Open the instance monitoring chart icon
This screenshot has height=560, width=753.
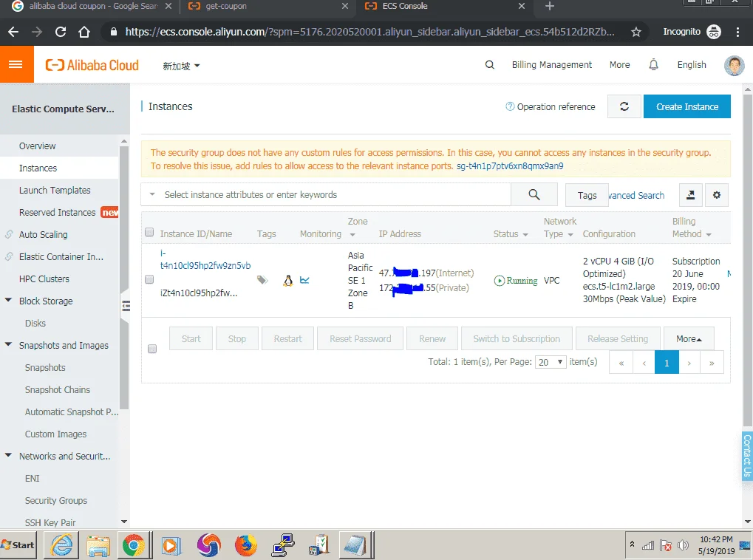(x=304, y=280)
